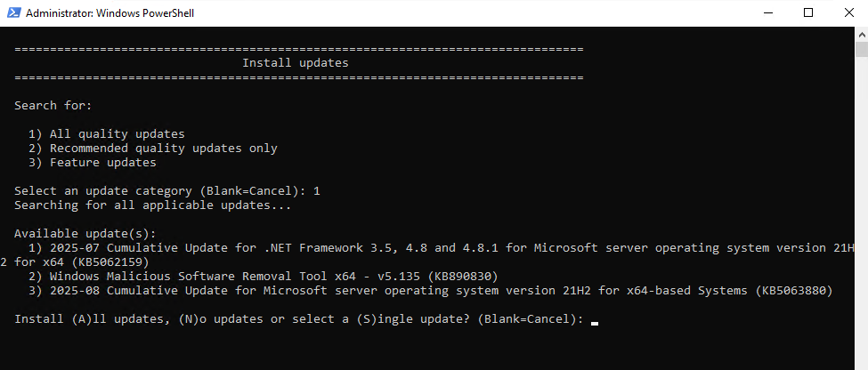The height and width of the screenshot is (370, 868).
Task: Click the 'Administrator: Windows PowerShell' title text
Action: pos(110,12)
